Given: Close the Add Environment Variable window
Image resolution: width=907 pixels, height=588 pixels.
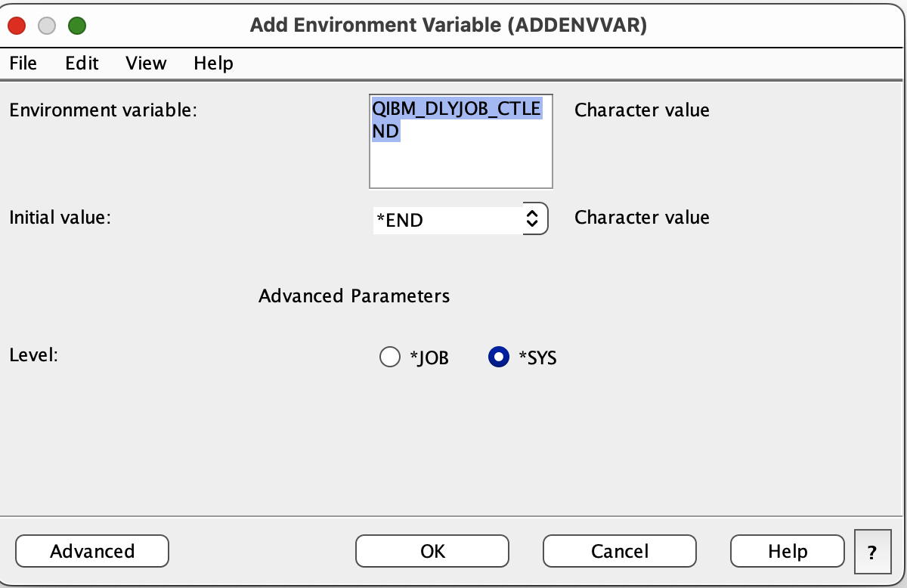Looking at the screenshot, I should pos(17,26).
